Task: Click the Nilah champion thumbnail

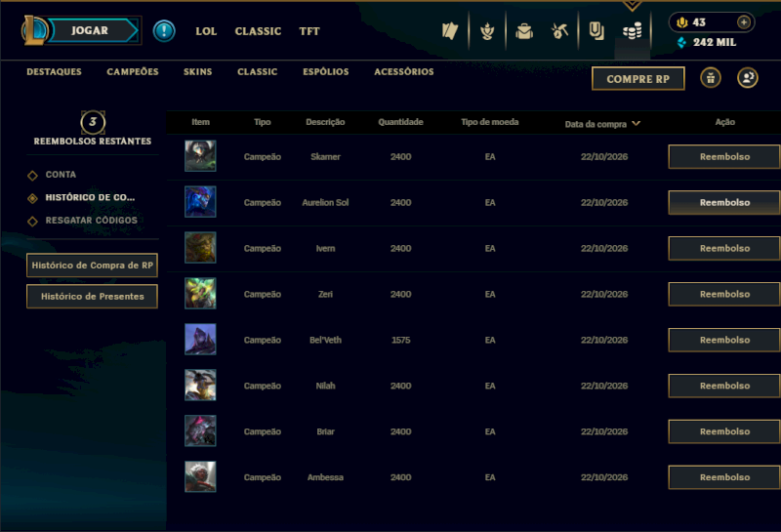Action: [x=200, y=385]
